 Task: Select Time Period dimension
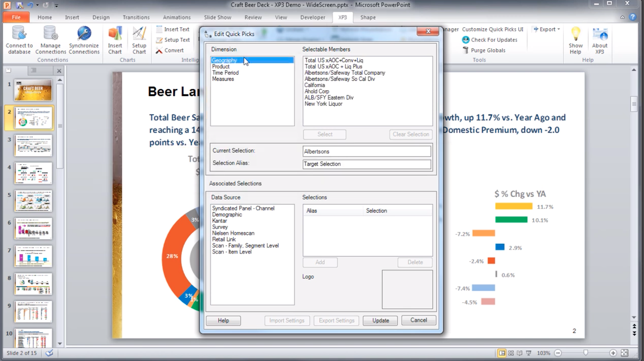225,73
